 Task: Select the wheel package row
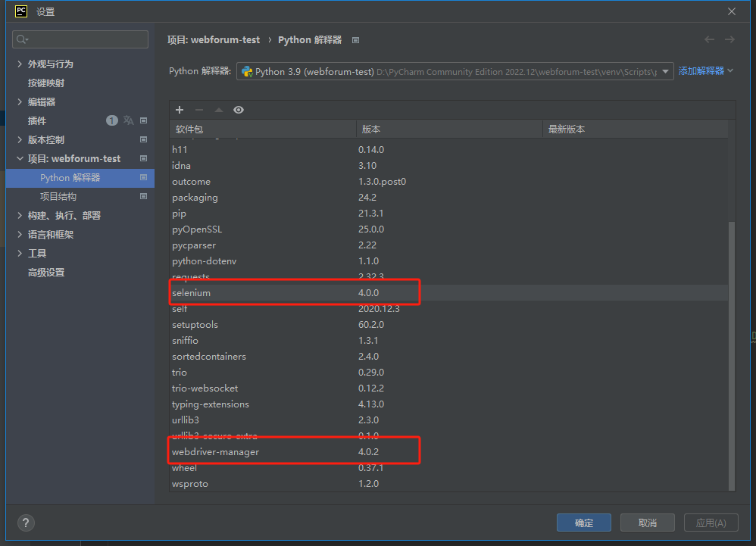coord(448,467)
